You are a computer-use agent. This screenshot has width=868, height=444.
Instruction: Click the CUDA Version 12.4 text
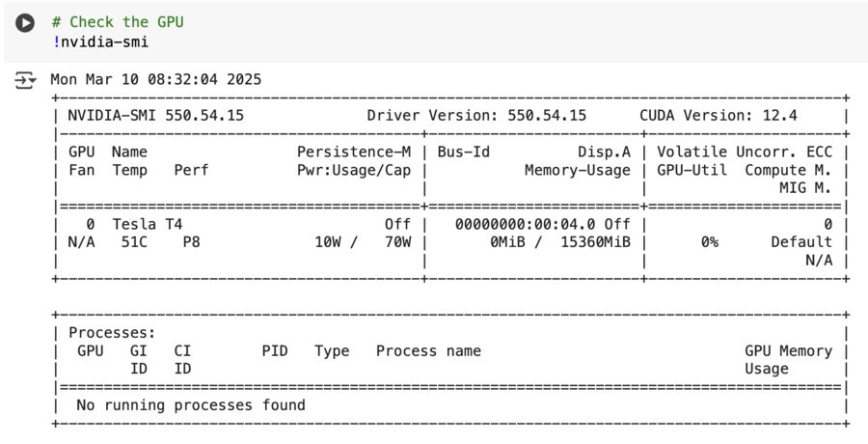[x=719, y=116]
